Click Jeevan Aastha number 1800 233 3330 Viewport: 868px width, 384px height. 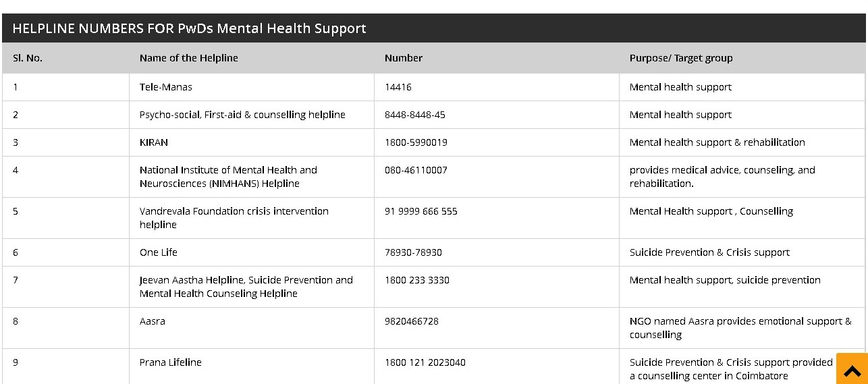click(417, 280)
